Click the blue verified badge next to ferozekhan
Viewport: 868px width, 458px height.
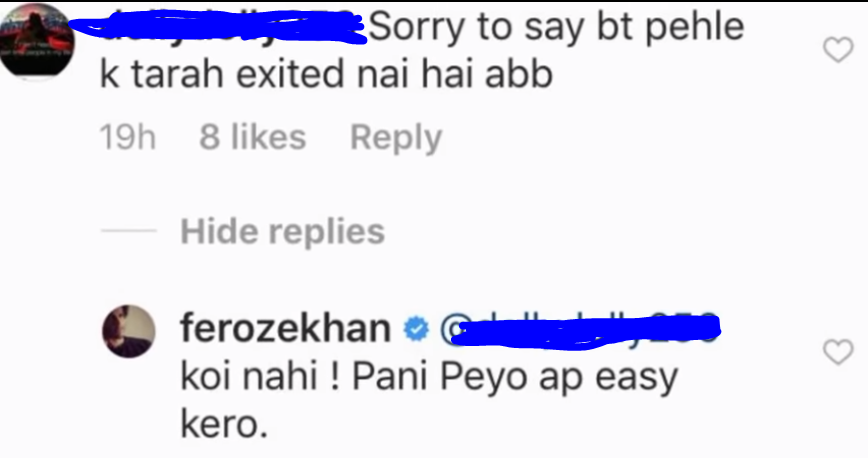pos(416,330)
